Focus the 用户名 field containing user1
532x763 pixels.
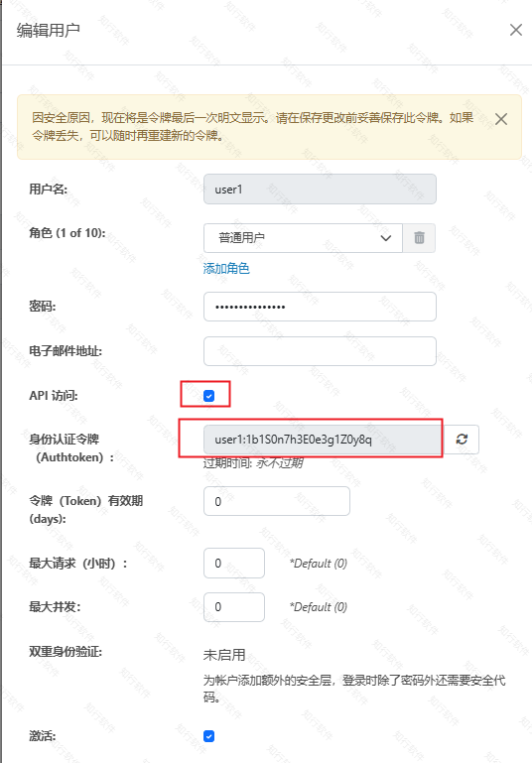click(x=320, y=190)
